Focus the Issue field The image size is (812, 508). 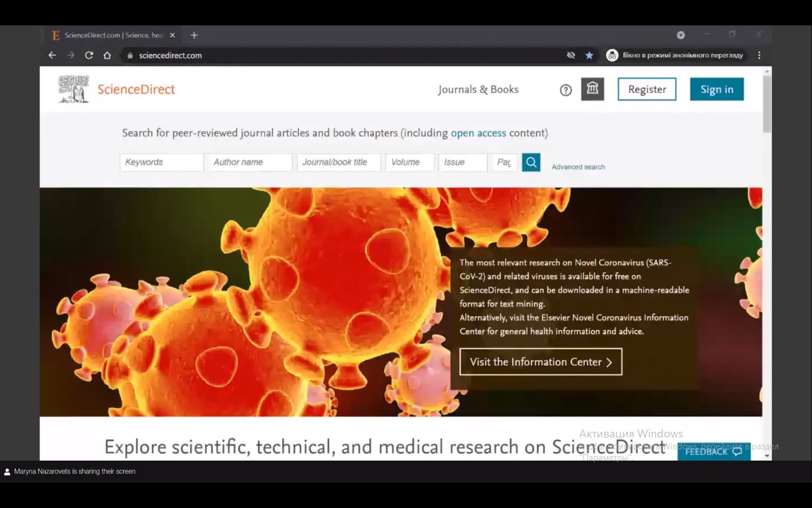[462, 162]
